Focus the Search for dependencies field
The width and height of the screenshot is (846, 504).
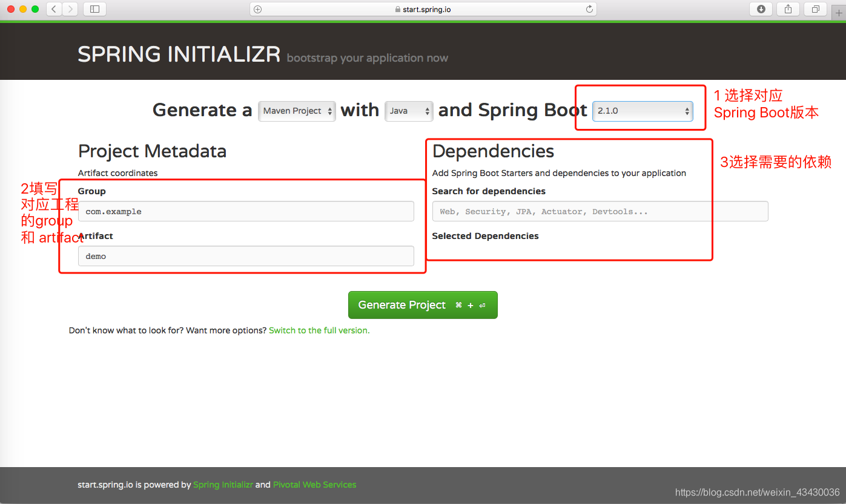pos(600,211)
